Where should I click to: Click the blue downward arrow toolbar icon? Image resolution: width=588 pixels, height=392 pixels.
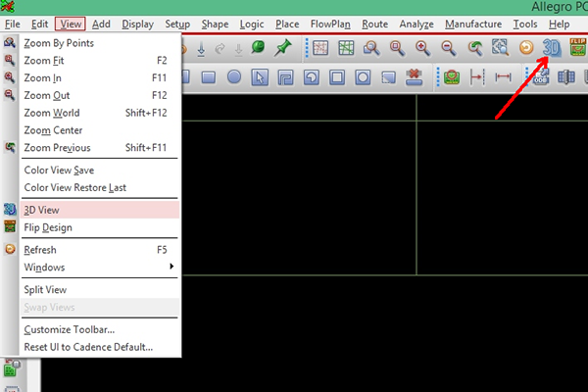(x=201, y=49)
